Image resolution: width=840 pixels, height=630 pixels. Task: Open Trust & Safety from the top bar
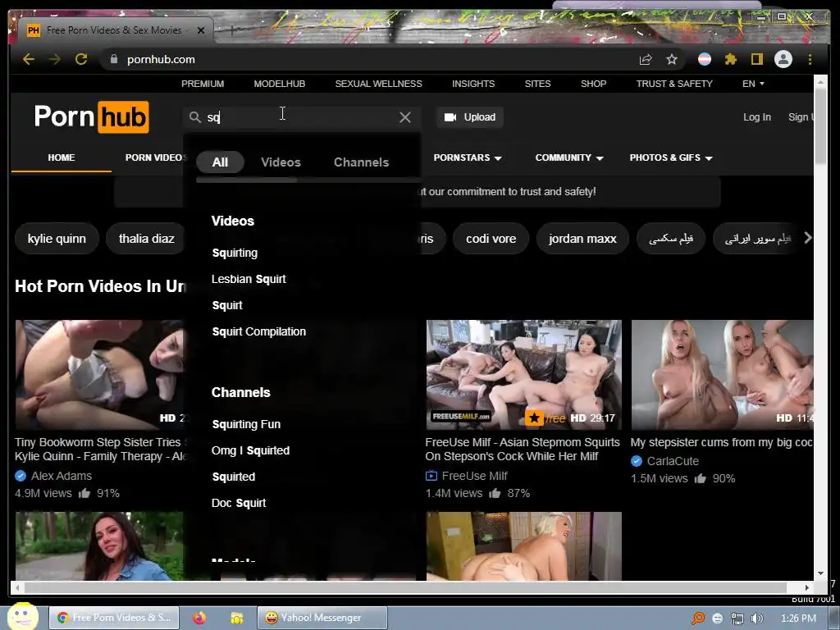pos(674,84)
